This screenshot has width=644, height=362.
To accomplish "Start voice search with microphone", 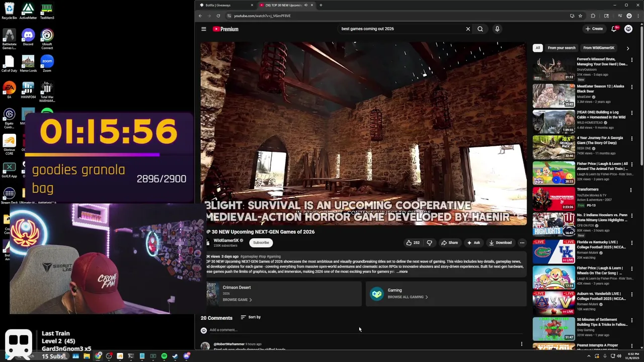I will point(497,29).
